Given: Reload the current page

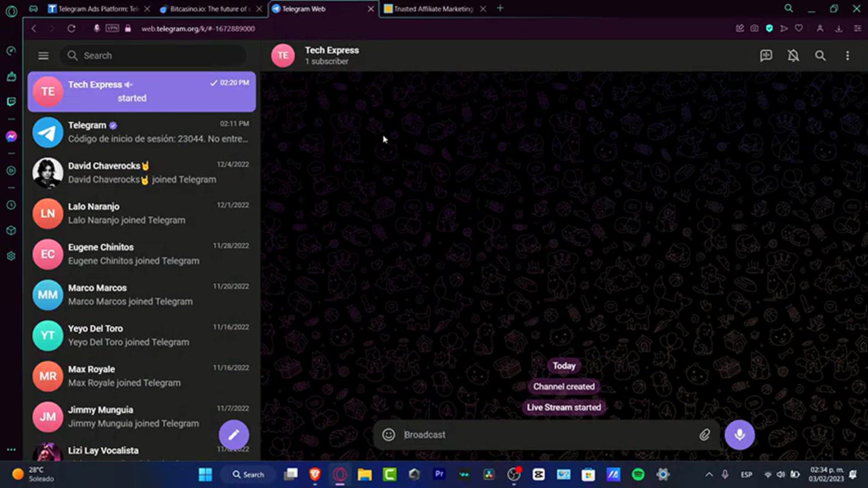Looking at the screenshot, I should [x=71, y=28].
